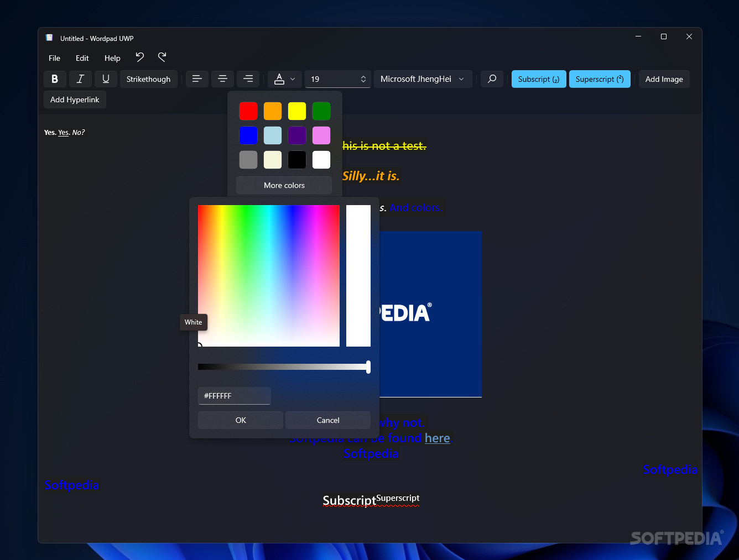The height and width of the screenshot is (560, 739).
Task: Click the hex field showing #FFFFFF
Action: point(235,396)
